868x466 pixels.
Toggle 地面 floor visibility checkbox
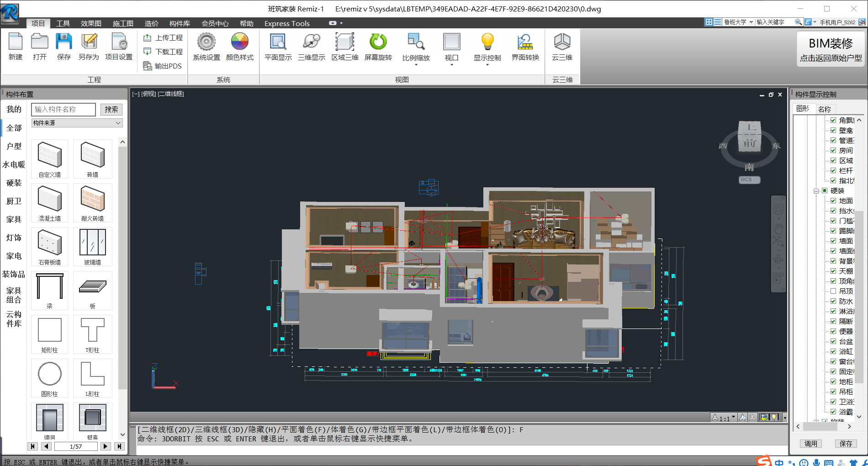(833, 201)
